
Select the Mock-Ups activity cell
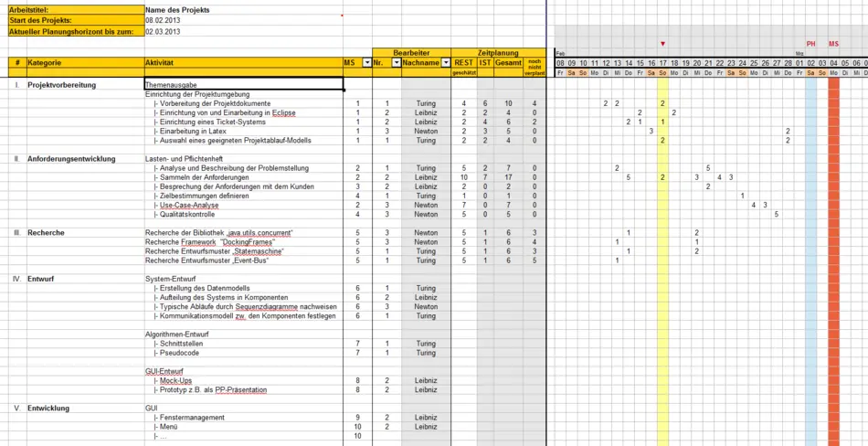175,381
